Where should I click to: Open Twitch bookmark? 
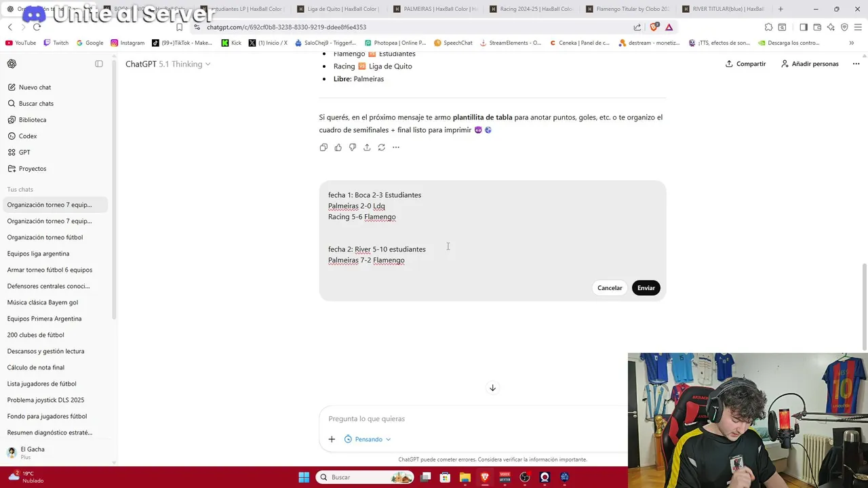pos(56,43)
